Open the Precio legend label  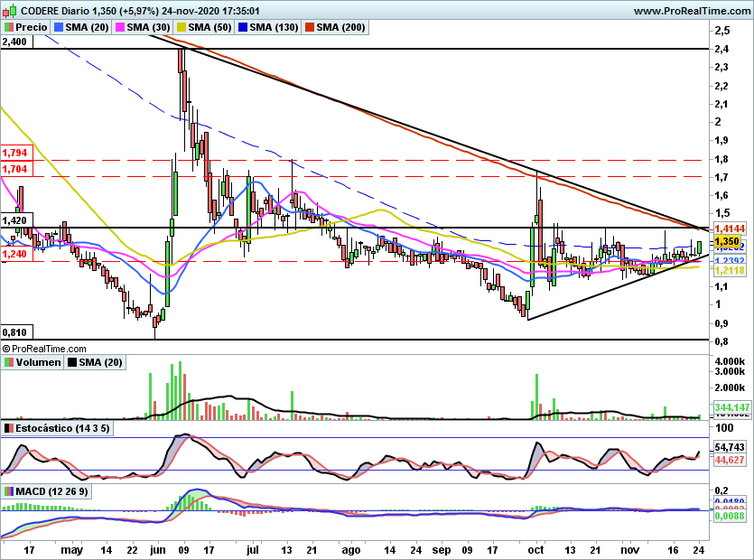coord(32,28)
